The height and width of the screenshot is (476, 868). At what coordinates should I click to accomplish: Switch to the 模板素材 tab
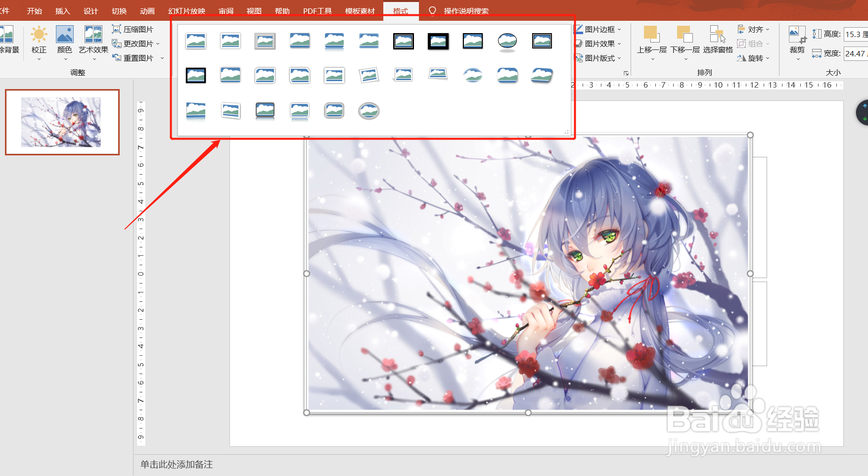360,11
